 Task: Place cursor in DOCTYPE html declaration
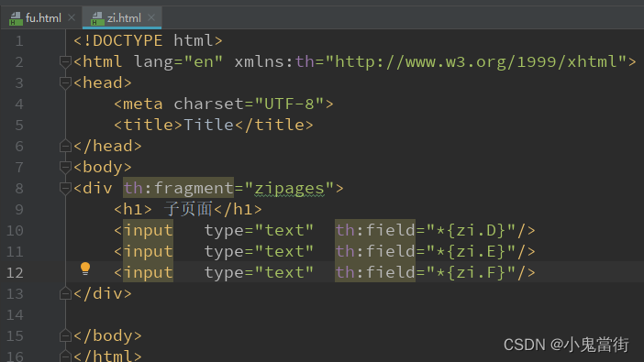[148, 40]
